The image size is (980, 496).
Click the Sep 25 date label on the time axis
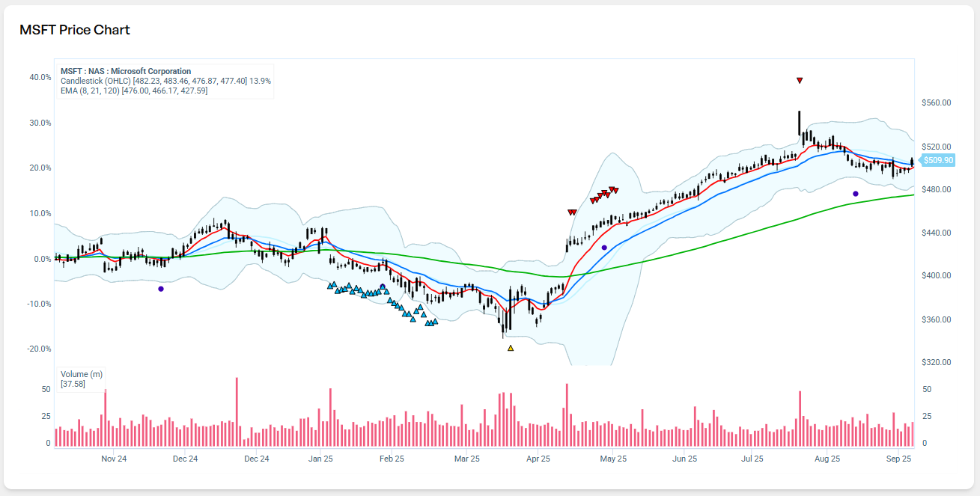point(899,459)
